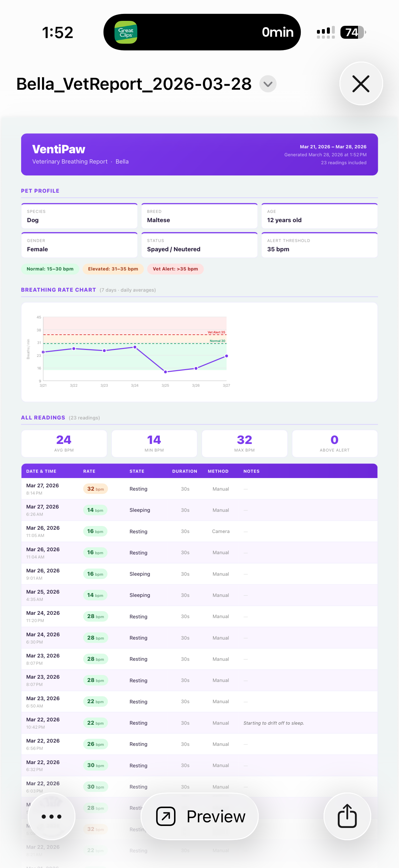Tap the Camera method in Mar 26 11:05 AM row
Viewport: 399px width, 868px height.
(221, 531)
